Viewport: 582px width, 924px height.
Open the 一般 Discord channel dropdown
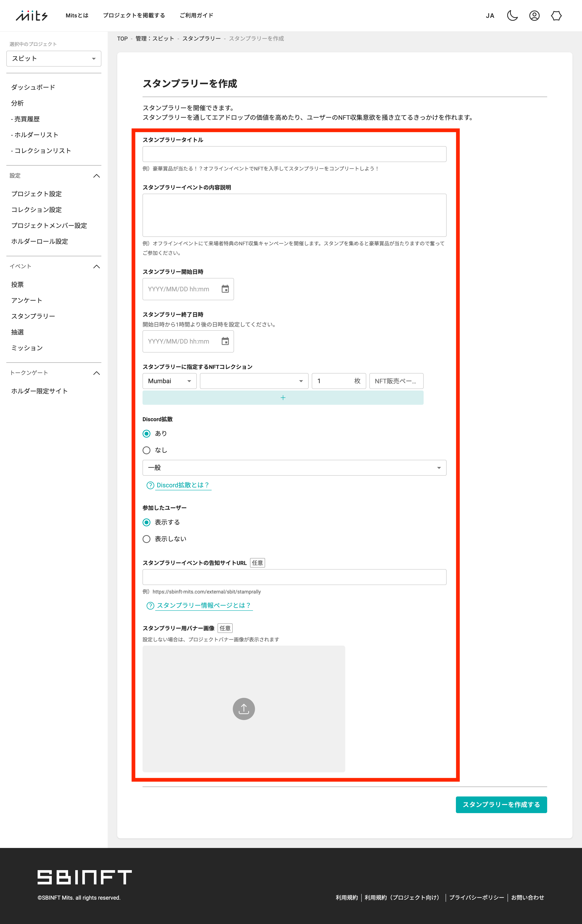click(294, 468)
